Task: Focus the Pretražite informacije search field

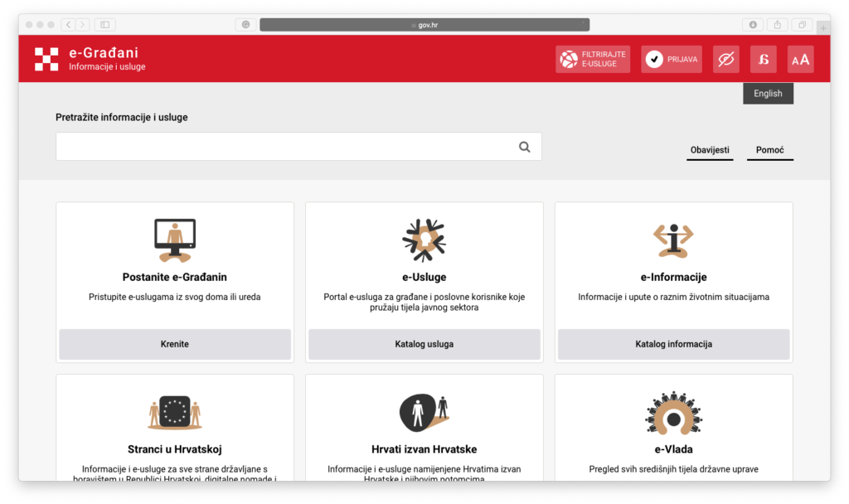Action: coord(282,147)
